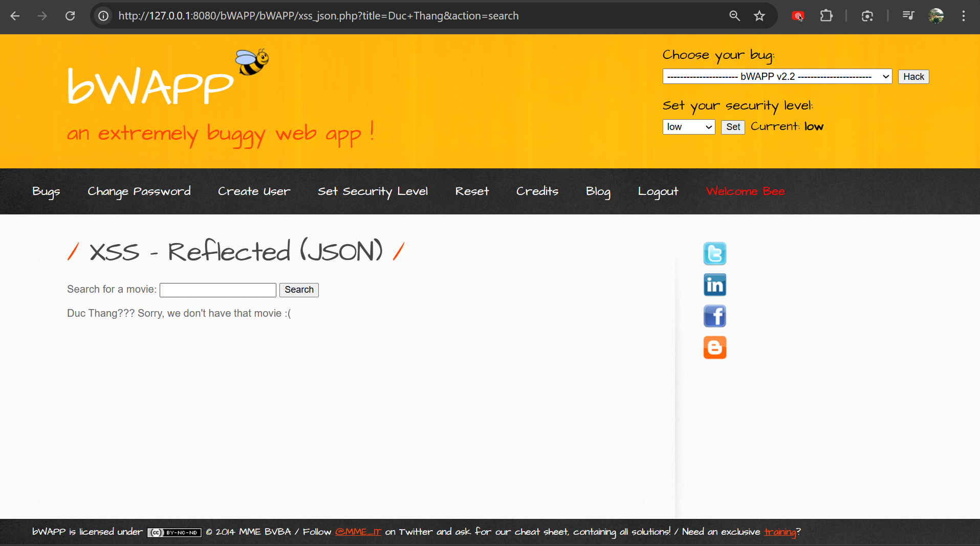Reload the page with the refresh icon
Viewport: 980px width, 546px height.
[70, 16]
